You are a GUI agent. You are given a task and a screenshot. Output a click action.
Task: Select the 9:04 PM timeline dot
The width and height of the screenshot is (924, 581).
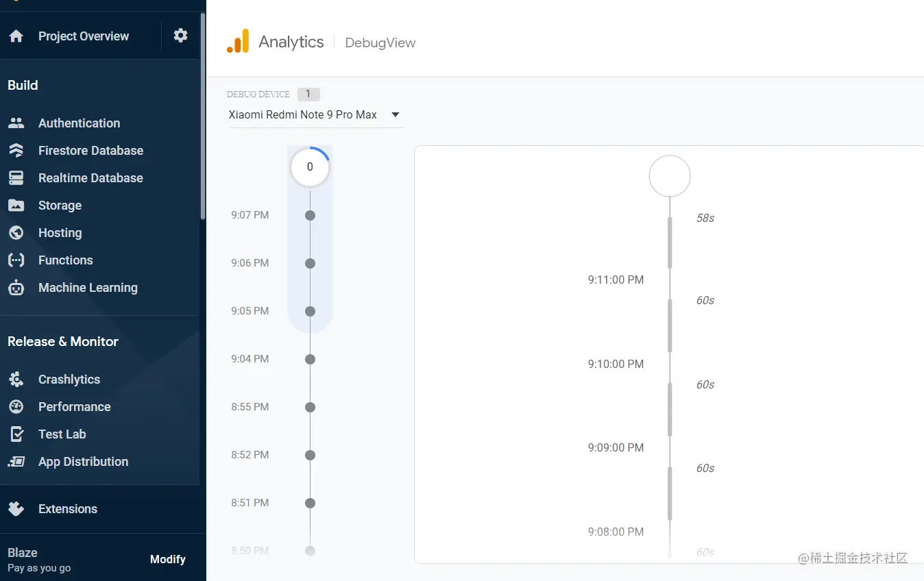pos(310,359)
